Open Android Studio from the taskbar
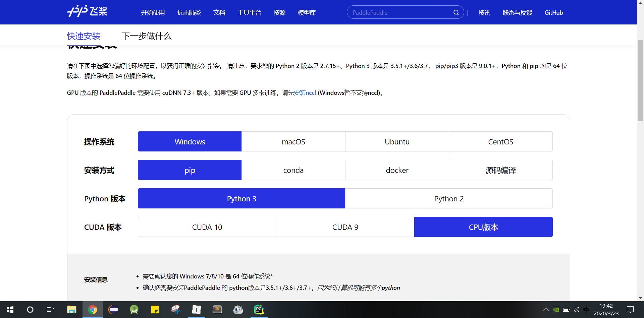This screenshot has height=318, width=644. (x=134, y=310)
